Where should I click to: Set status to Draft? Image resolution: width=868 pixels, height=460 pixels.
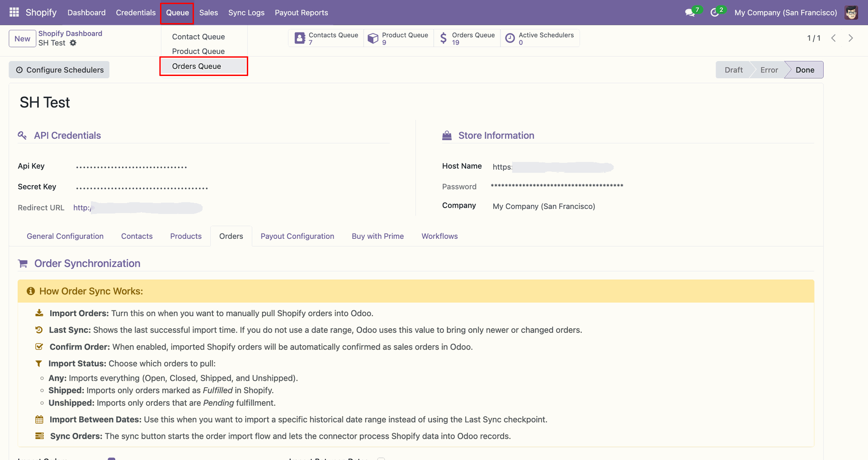733,70
